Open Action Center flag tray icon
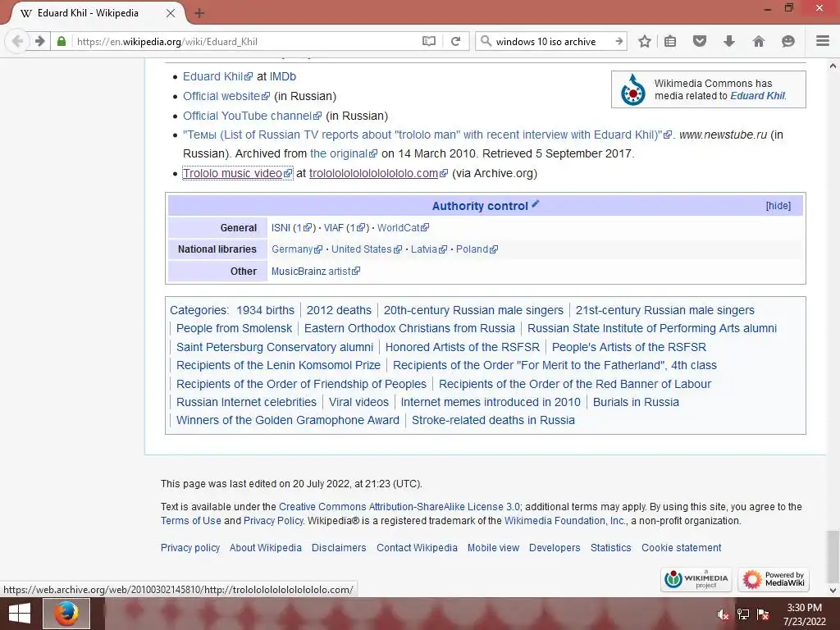Viewport: 840px width, 630px height. pyautogui.click(x=763, y=614)
